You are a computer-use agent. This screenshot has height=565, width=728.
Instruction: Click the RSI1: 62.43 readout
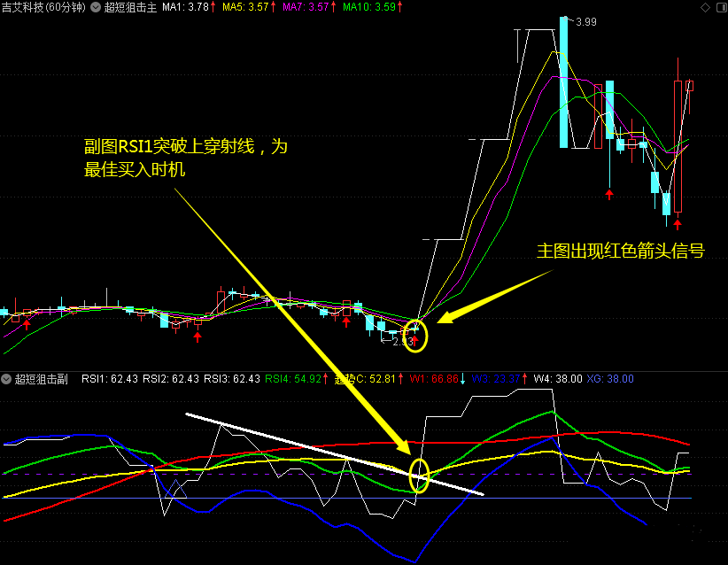110,379
